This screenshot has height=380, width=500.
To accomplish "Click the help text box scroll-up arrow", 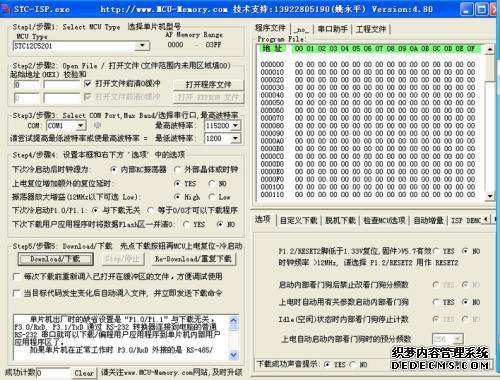I will [233, 320].
